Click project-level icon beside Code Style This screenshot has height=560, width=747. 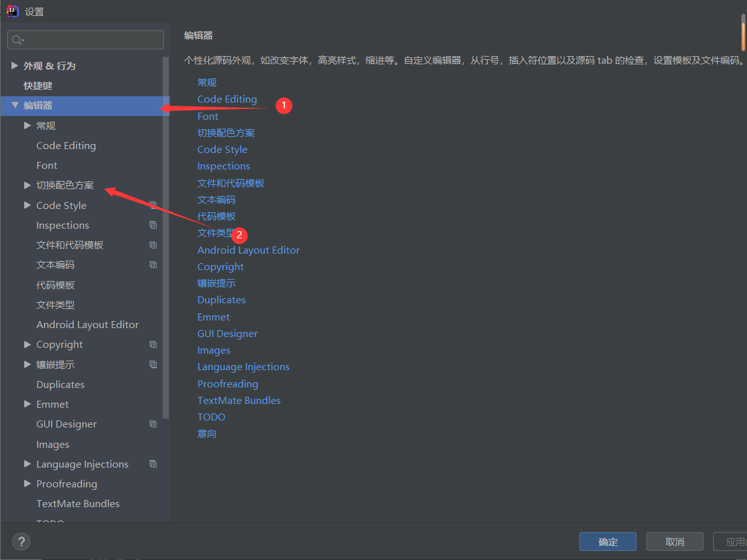[153, 205]
